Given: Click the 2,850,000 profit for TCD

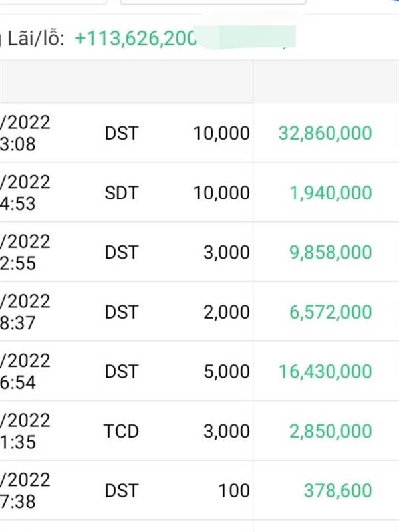Looking at the screenshot, I should (x=331, y=431).
